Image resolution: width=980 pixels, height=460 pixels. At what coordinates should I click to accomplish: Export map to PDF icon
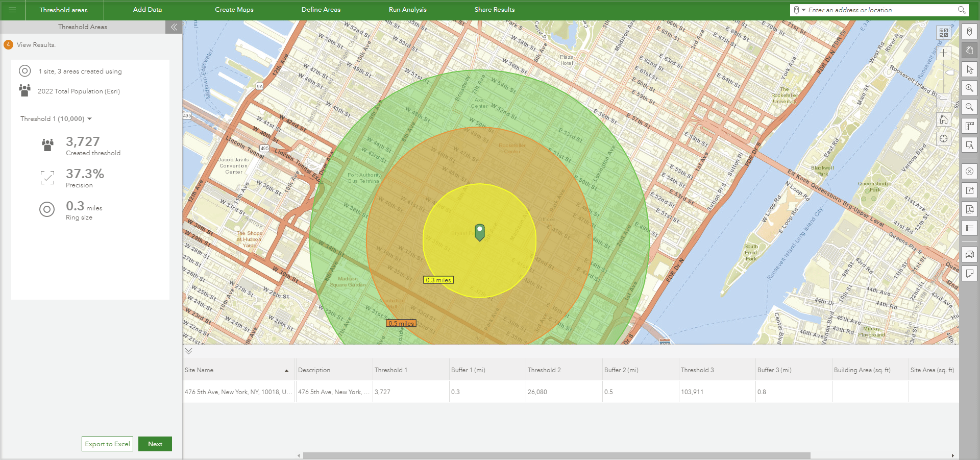[969, 209]
